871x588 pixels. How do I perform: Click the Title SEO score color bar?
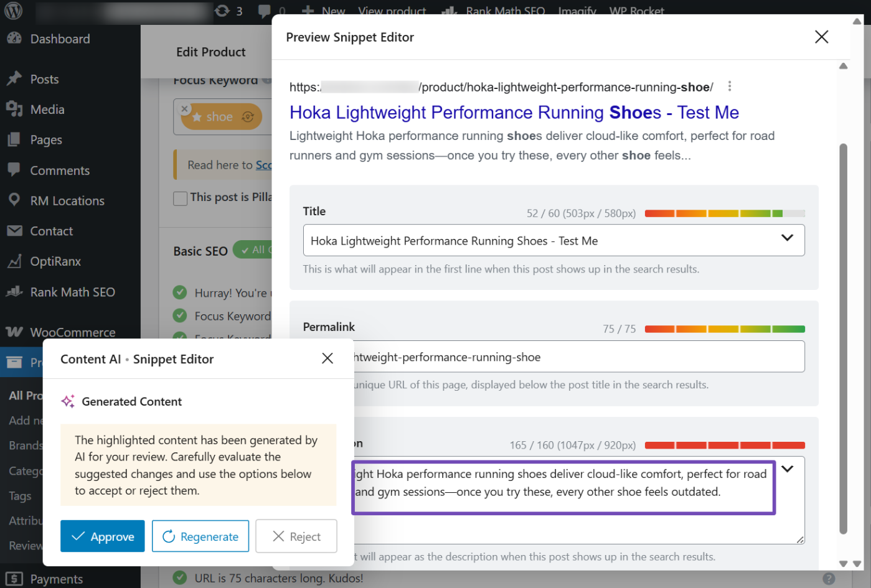724,212
